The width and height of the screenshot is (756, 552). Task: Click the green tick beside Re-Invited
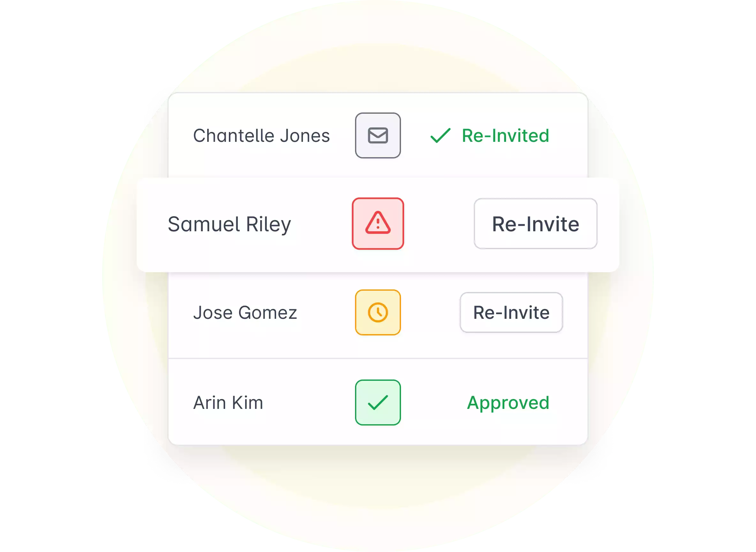(440, 136)
